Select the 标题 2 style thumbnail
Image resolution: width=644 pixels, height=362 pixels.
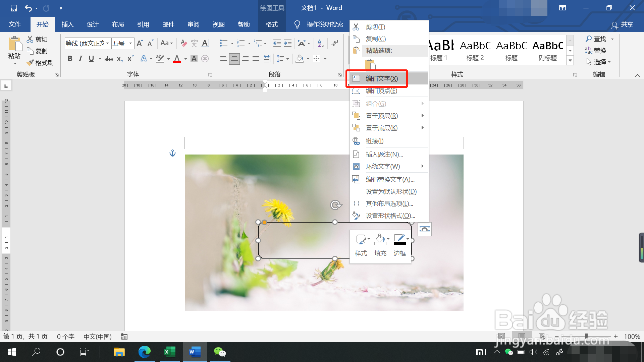point(475,50)
